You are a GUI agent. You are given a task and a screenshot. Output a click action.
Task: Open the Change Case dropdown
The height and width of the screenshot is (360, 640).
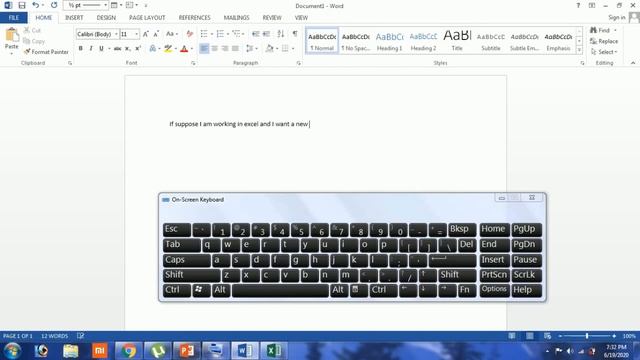coord(171,34)
